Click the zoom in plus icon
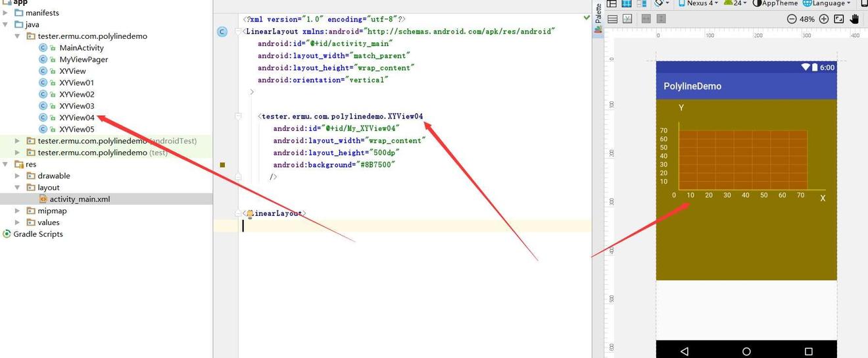Screen dimensions: 868x358 (x=823, y=19)
